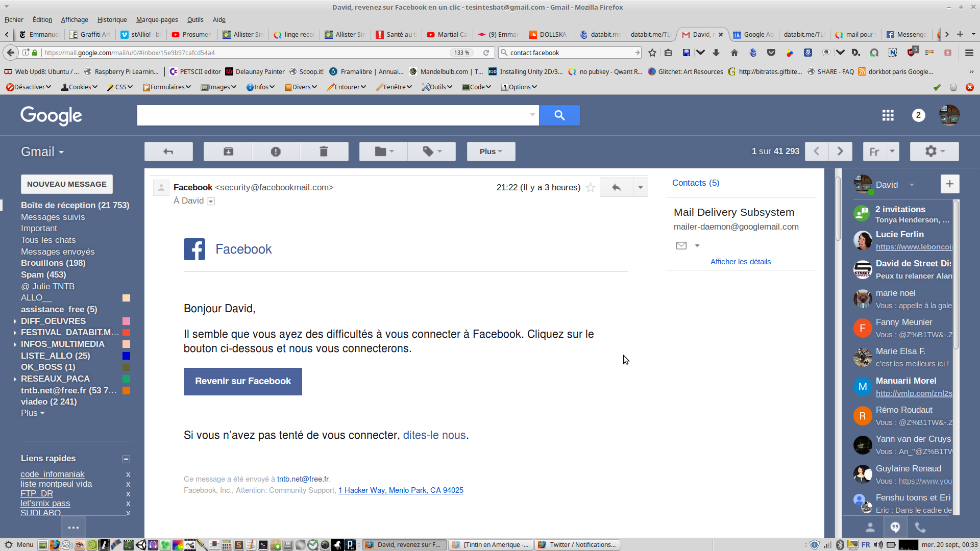
Task: Delete email with the trash icon
Action: [x=324, y=152]
